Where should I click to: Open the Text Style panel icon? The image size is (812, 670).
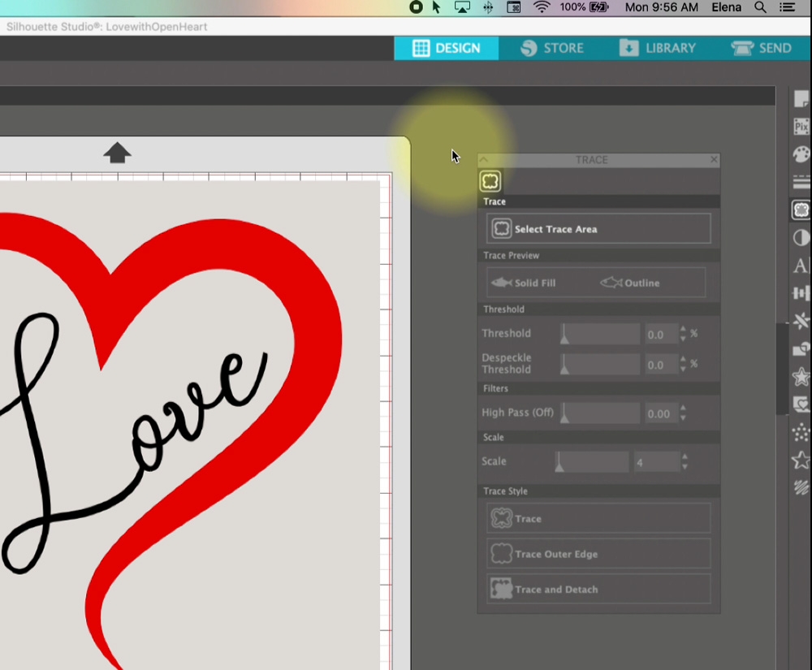[x=801, y=266]
